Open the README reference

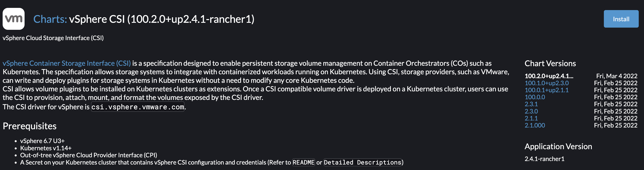(304, 162)
